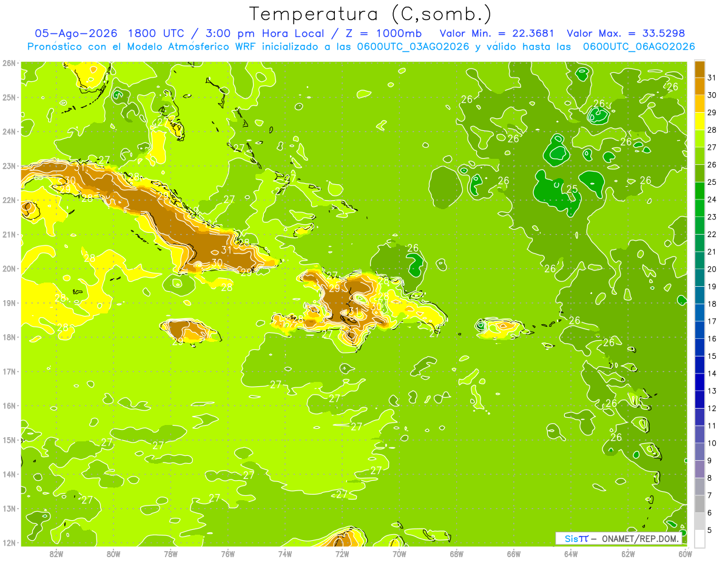Click the 24N latitude axis label
The width and height of the screenshot is (728, 562).
[x=9, y=132]
